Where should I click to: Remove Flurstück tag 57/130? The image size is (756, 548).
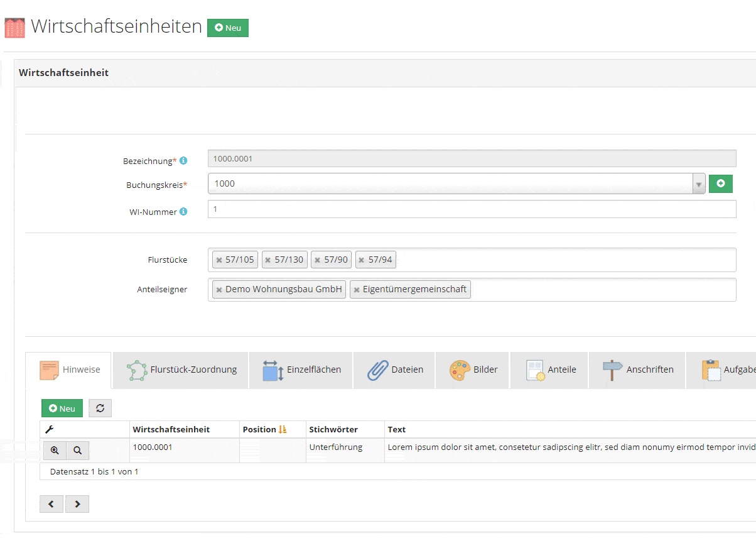point(268,260)
